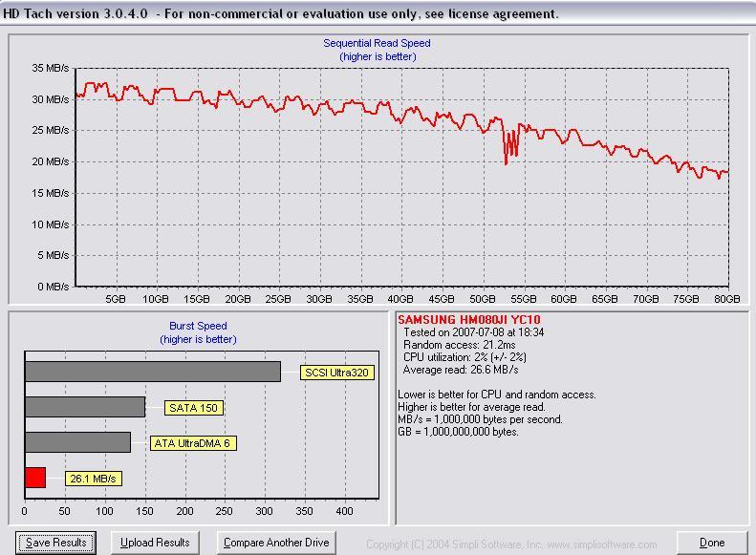The height and width of the screenshot is (555, 756).
Task: Click the HD Tach version title bar
Action: coord(378,12)
